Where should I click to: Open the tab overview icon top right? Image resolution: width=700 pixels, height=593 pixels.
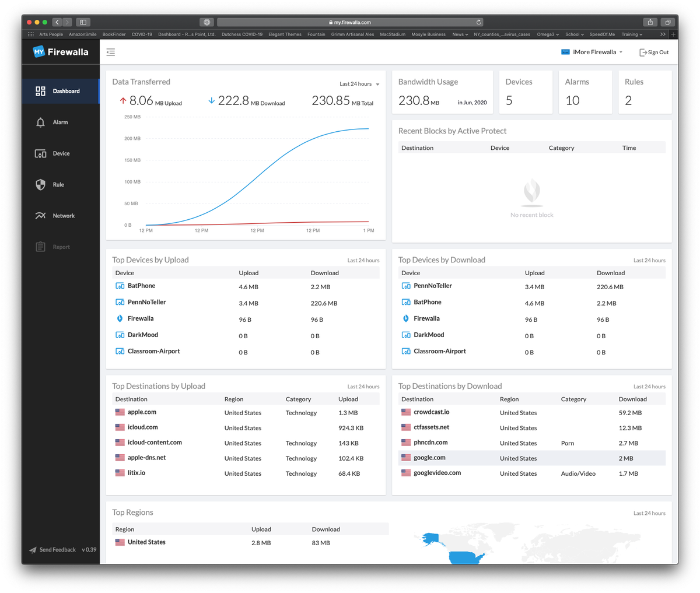(667, 21)
